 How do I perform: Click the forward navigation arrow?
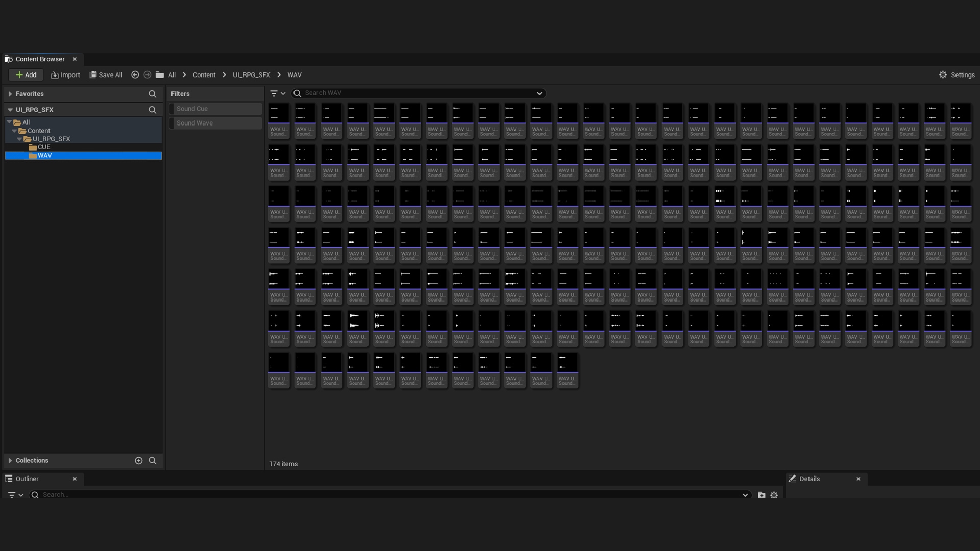pyautogui.click(x=148, y=74)
